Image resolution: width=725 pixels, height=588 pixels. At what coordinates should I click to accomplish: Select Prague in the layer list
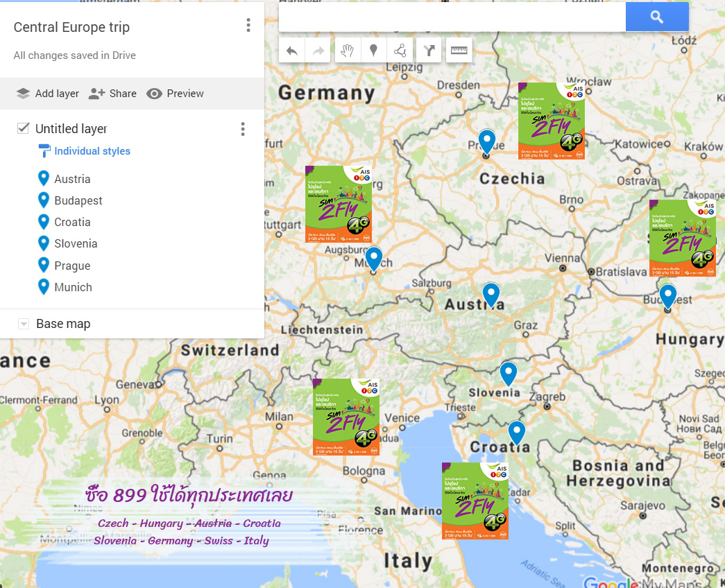(72, 266)
